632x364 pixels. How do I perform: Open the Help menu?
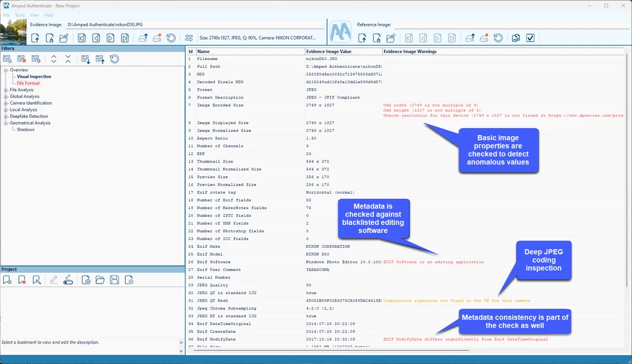tap(49, 15)
